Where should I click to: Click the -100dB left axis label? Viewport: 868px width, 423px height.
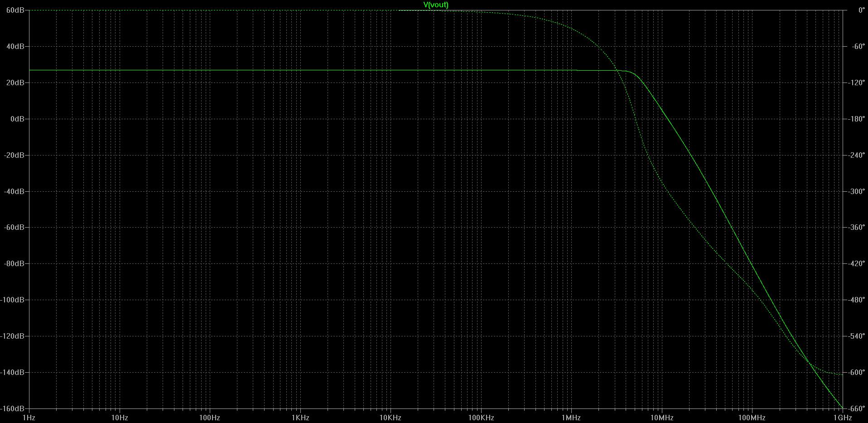click(13, 300)
